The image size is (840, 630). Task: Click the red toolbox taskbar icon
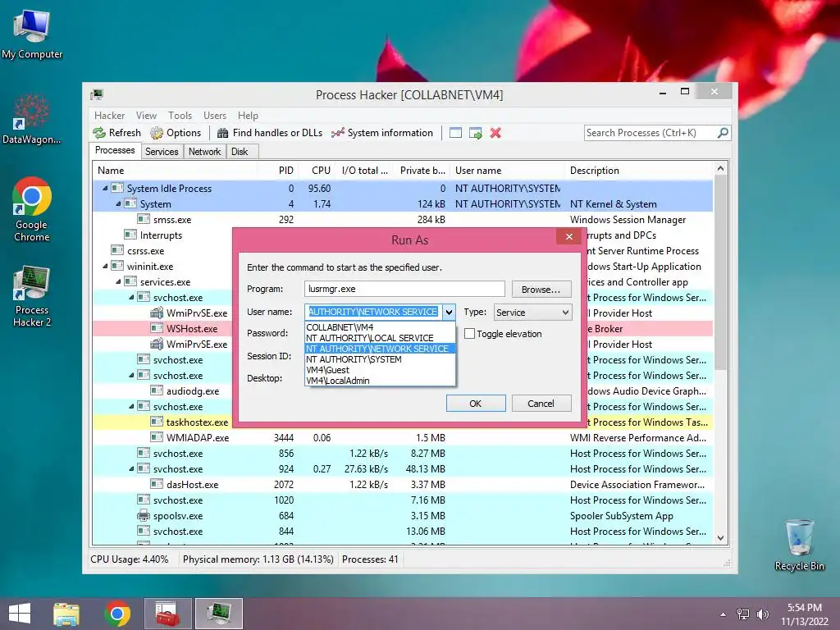(168, 614)
